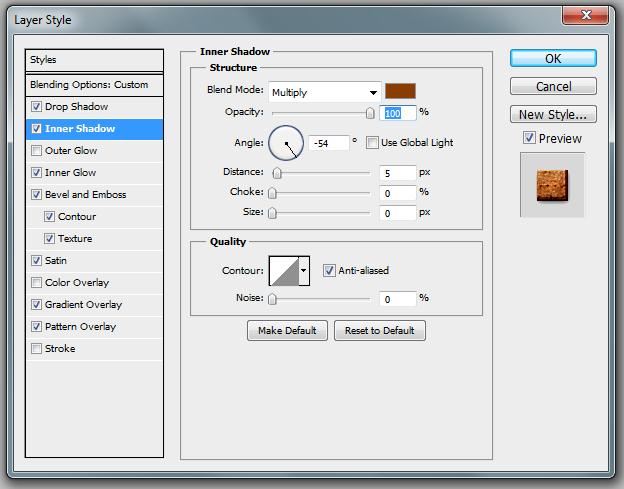Click the Make Default button
The width and height of the screenshot is (624, 489).
(x=287, y=331)
